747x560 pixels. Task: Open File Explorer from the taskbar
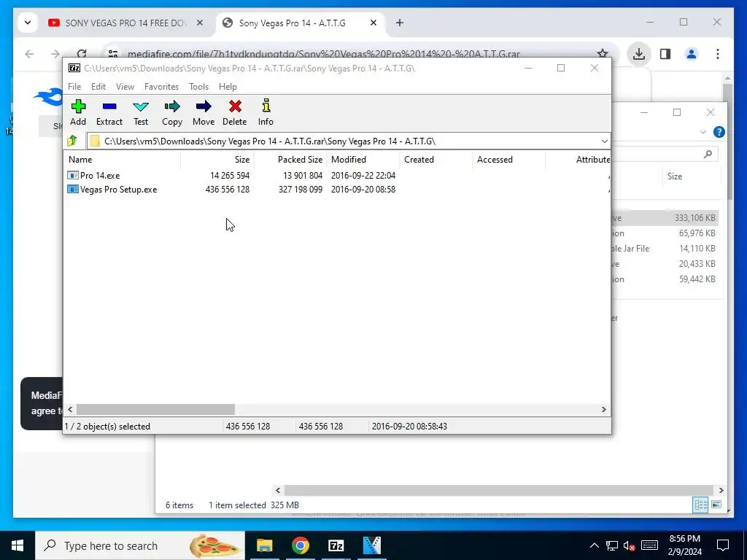point(264,545)
